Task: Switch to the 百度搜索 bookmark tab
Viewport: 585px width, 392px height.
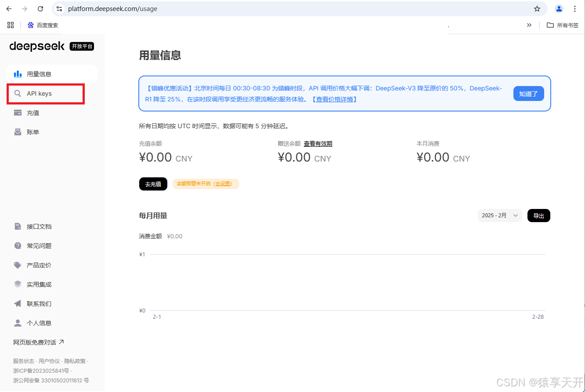Action: pyautogui.click(x=43, y=25)
